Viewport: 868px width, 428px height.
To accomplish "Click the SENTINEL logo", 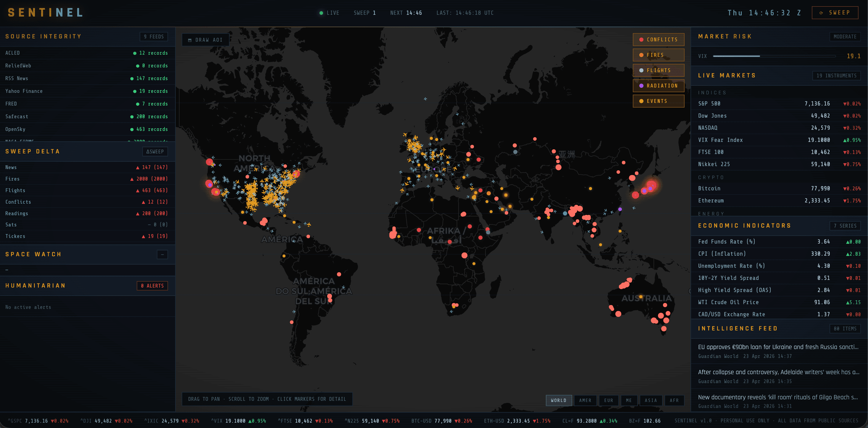I will 45,13.
